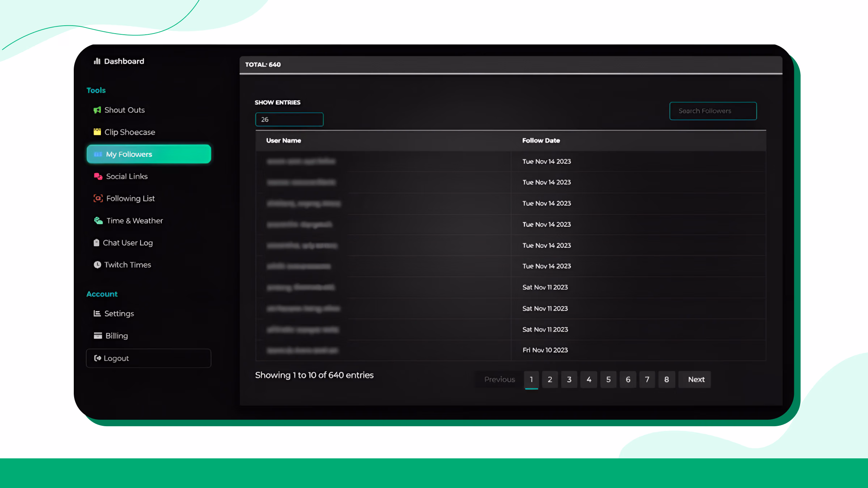
Task: Click the Dashboard bar chart icon
Action: tap(97, 61)
